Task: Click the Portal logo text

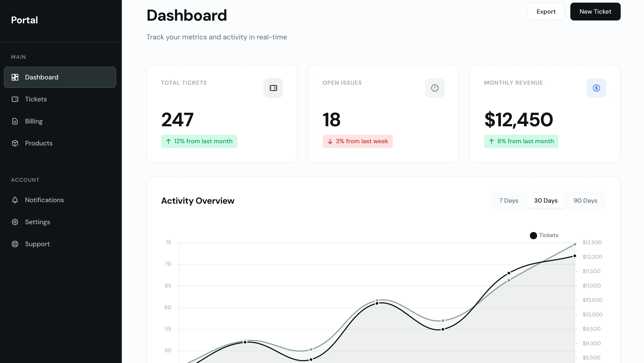Action: coord(24,20)
